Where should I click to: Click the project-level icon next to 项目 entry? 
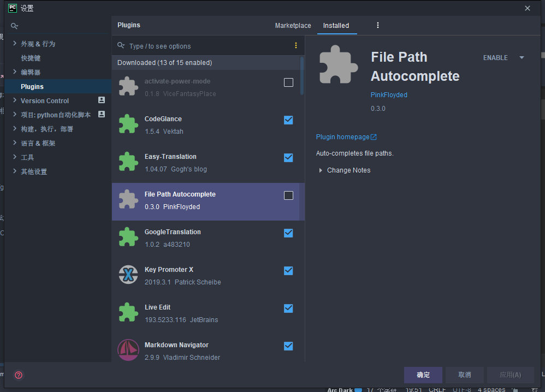tap(102, 114)
